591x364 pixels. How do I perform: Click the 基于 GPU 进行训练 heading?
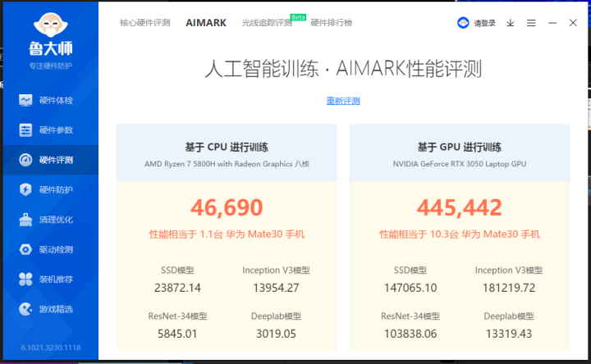460,148
